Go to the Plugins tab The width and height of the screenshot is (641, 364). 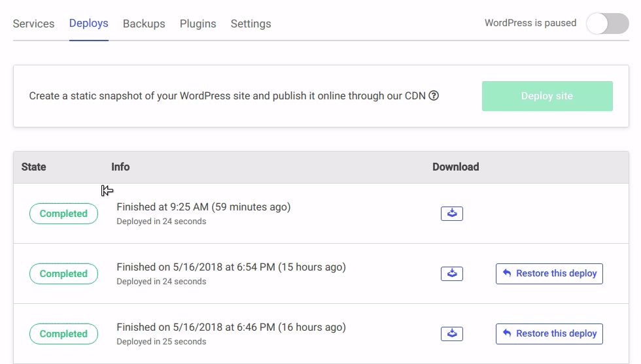(x=198, y=24)
